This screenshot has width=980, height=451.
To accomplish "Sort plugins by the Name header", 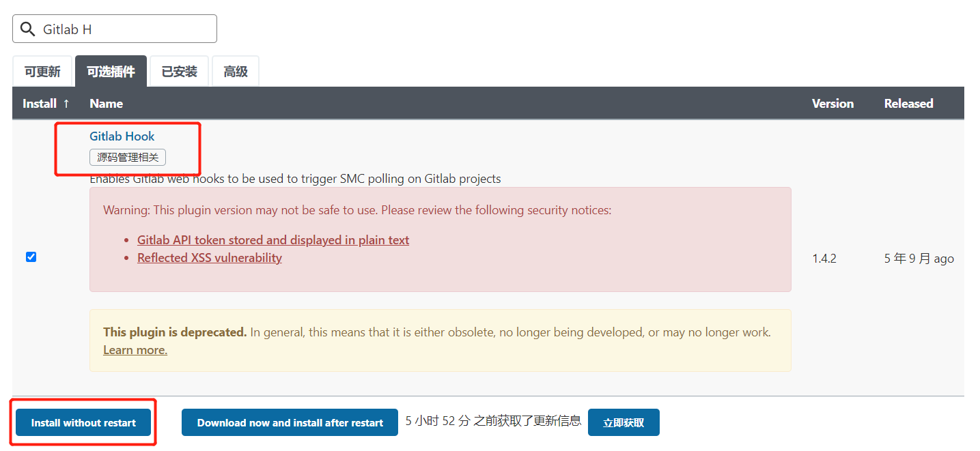I will [x=107, y=104].
